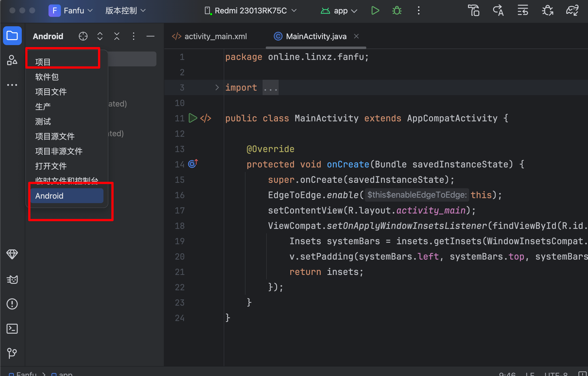This screenshot has height=376, width=588.
Task: Open the Gemini diamond sidebar icon
Action: point(12,254)
